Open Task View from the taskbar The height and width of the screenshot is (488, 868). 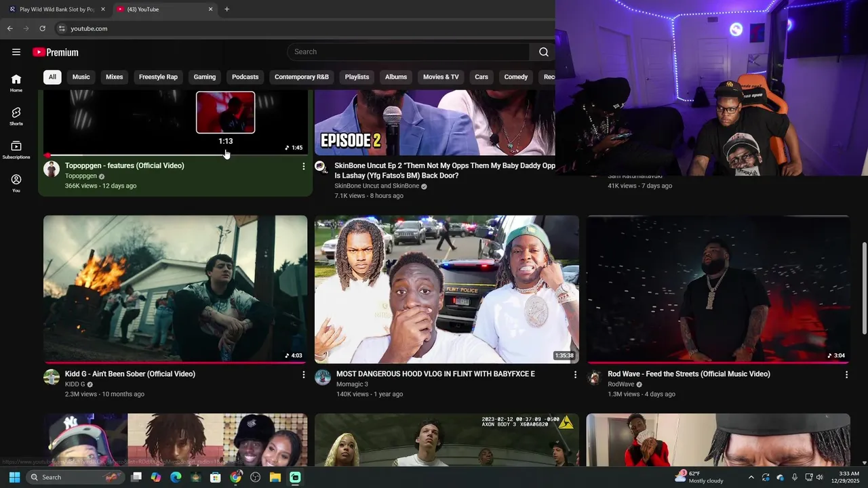click(136, 477)
